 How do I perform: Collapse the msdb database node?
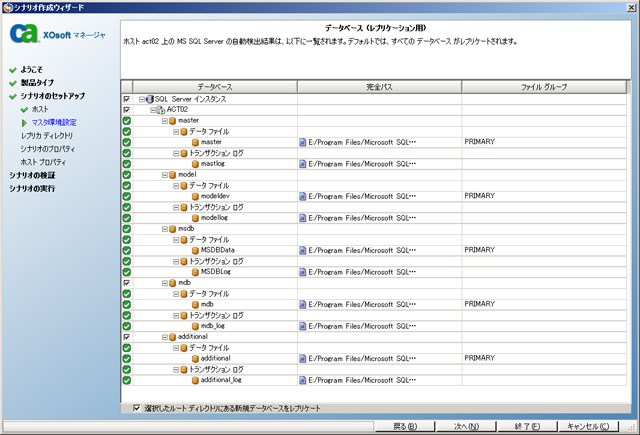coord(164,229)
